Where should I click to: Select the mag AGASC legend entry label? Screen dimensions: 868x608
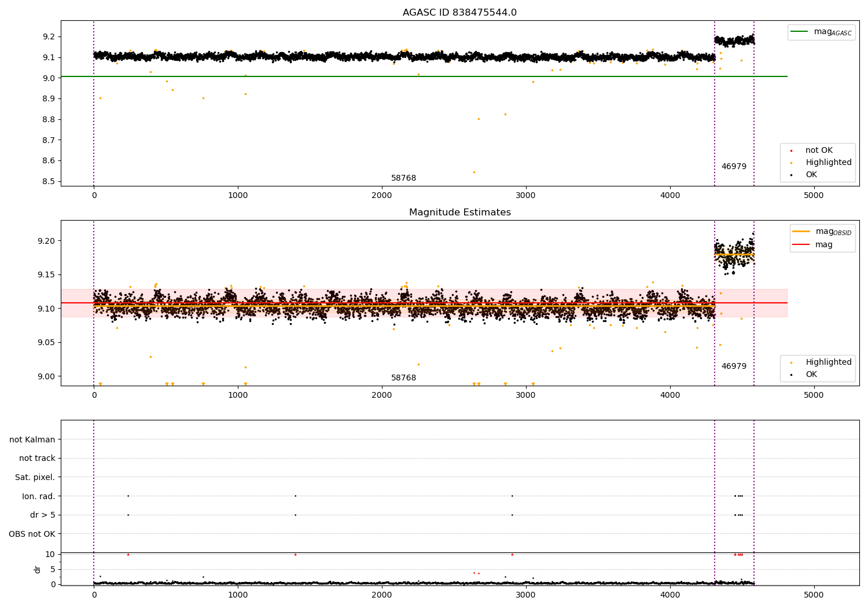click(x=833, y=32)
